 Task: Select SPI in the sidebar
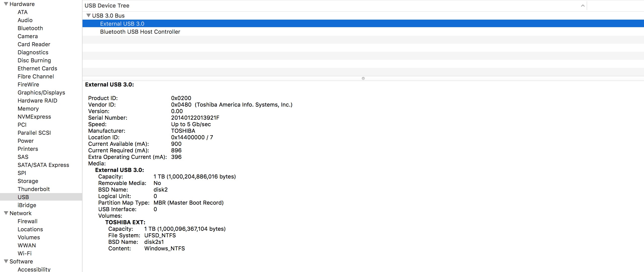point(22,173)
